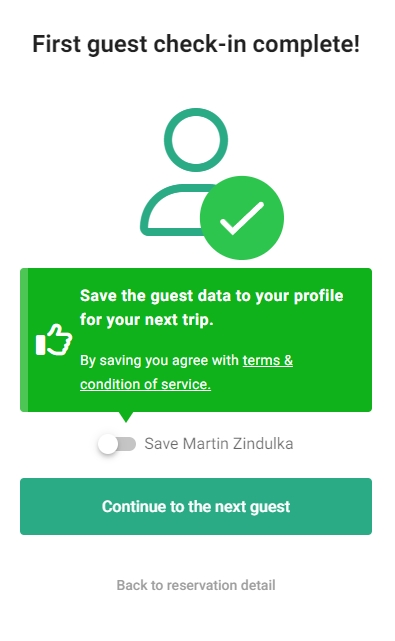395x641 pixels.
Task: Click 'for your next trip.' text line
Action: click(x=146, y=320)
